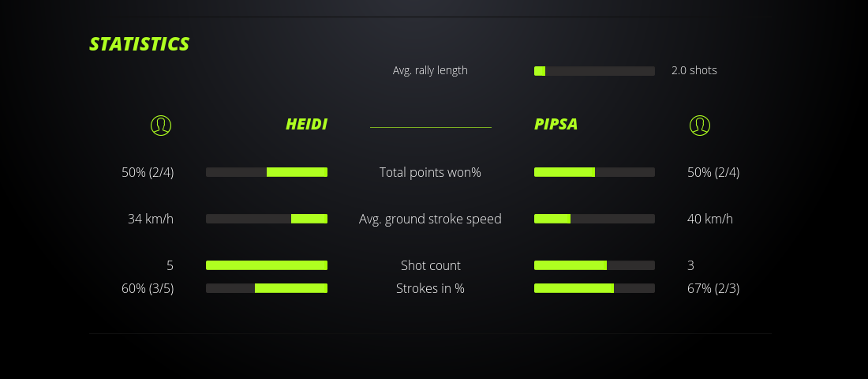
Task: Click the Avg. rally length bar
Action: pos(594,71)
